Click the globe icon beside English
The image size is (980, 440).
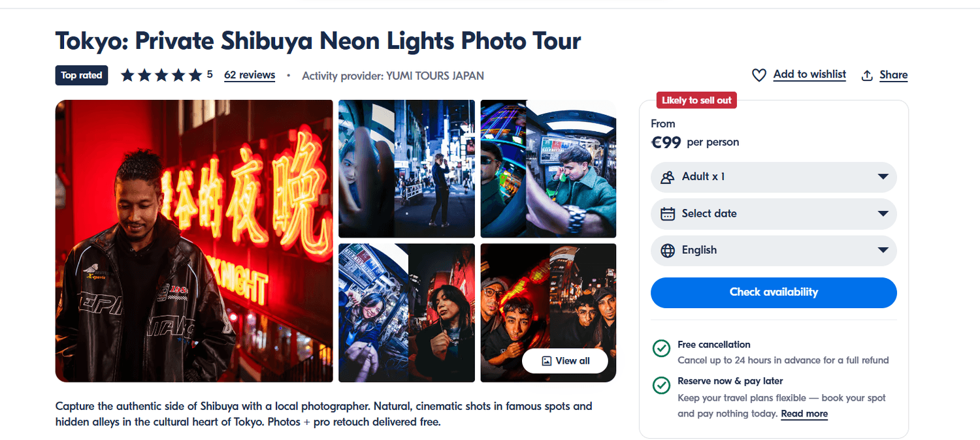[667, 251]
